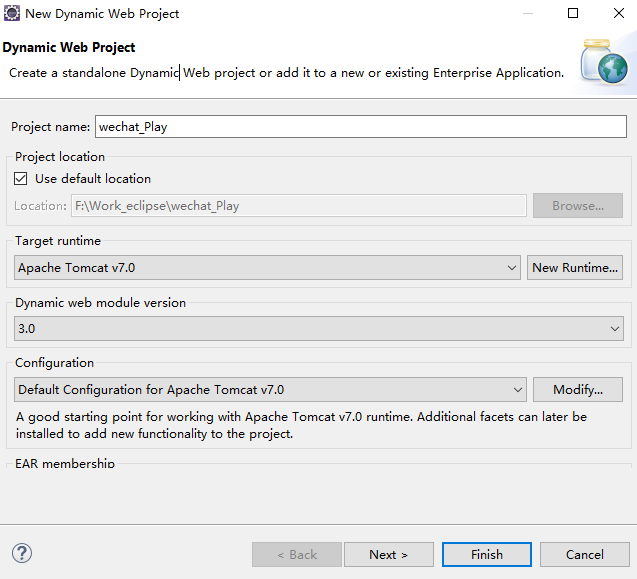Click the EAR membership group label
Screen dimensions: 637x579
click(x=65, y=464)
